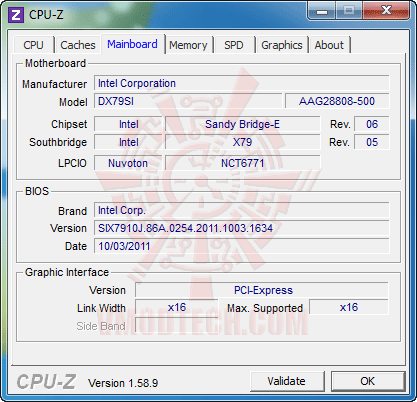Click the BIOS date 10/03/2011
Image resolution: width=417 pixels, height=402 pixels.
tap(242, 246)
